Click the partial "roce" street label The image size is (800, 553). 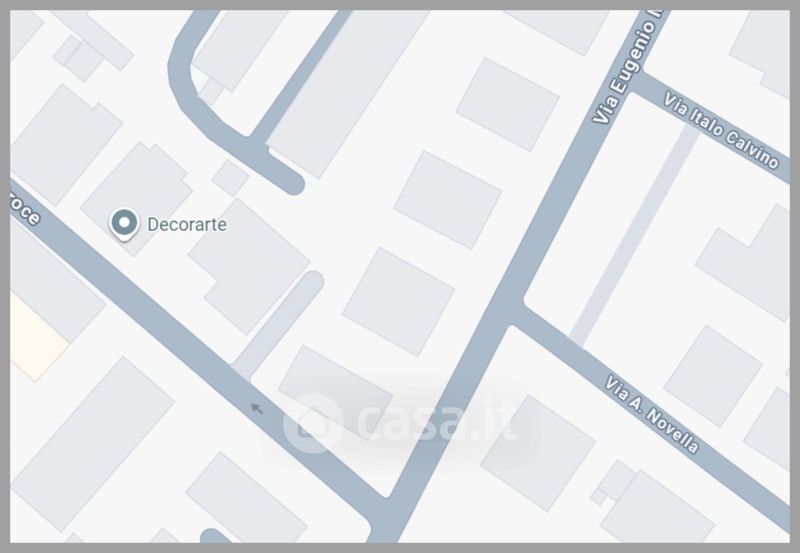tap(23, 209)
